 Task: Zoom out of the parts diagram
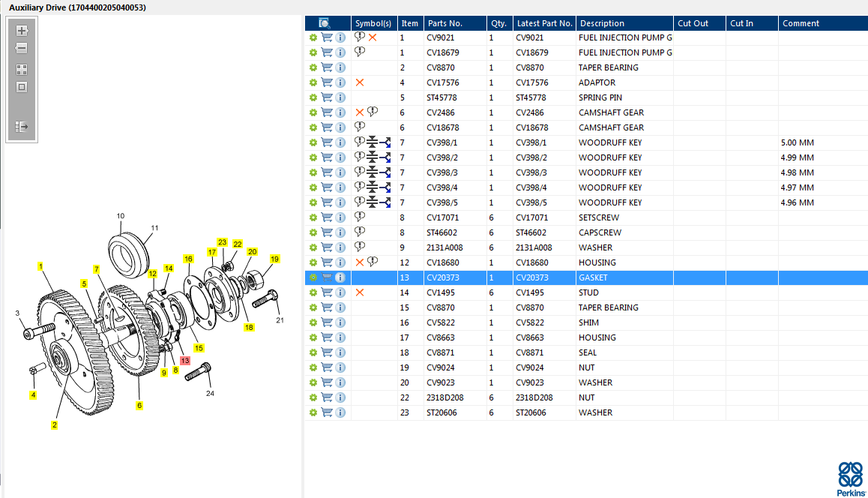tap(22, 48)
